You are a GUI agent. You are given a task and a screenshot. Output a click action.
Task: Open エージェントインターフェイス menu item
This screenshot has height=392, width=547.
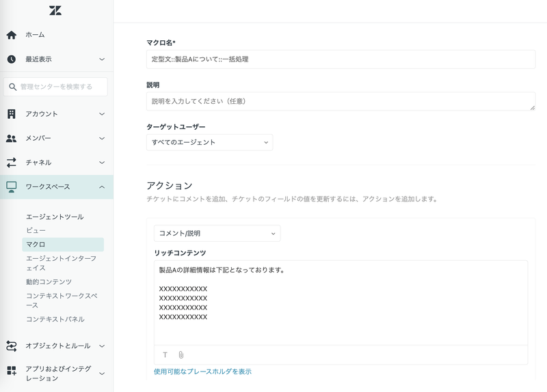click(x=61, y=263)
